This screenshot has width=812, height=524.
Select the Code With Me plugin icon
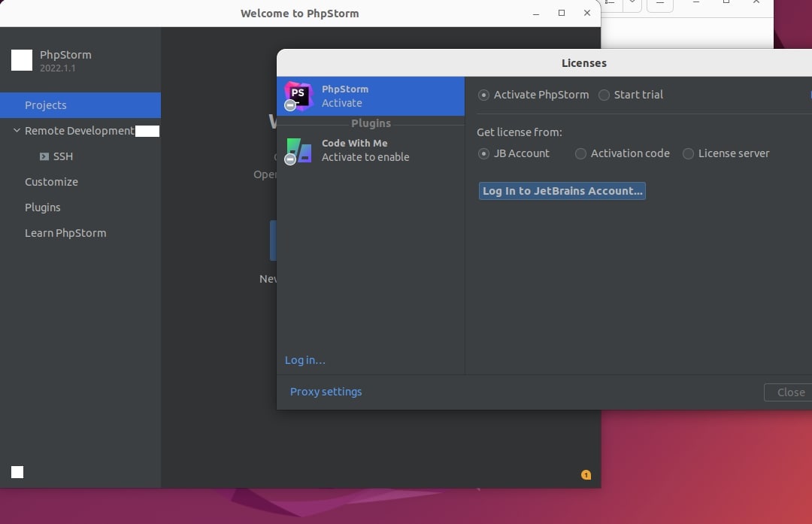pos(298,150)
